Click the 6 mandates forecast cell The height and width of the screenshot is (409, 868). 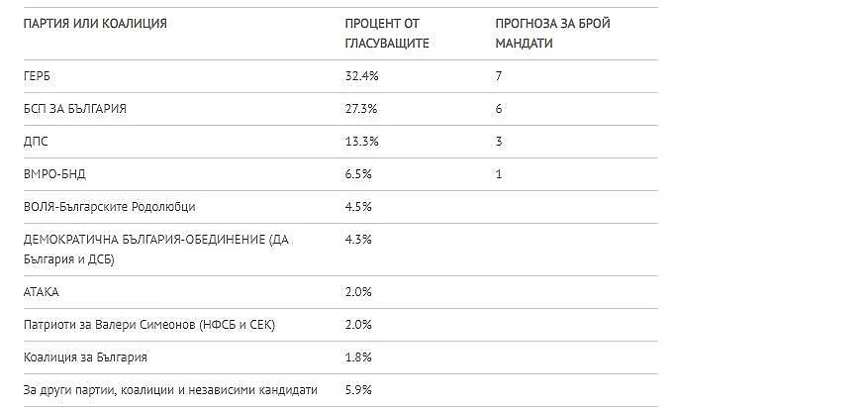pyautogui.click(x=498, y=109)
